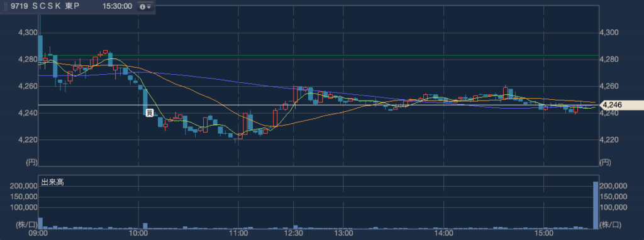Click the large closing volume bar at 15:30

tap(596, 205)
